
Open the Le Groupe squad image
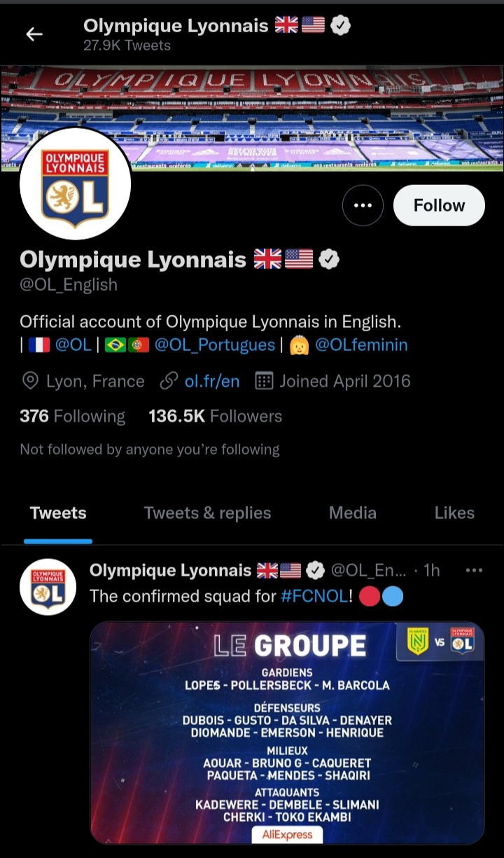[287, 732]
